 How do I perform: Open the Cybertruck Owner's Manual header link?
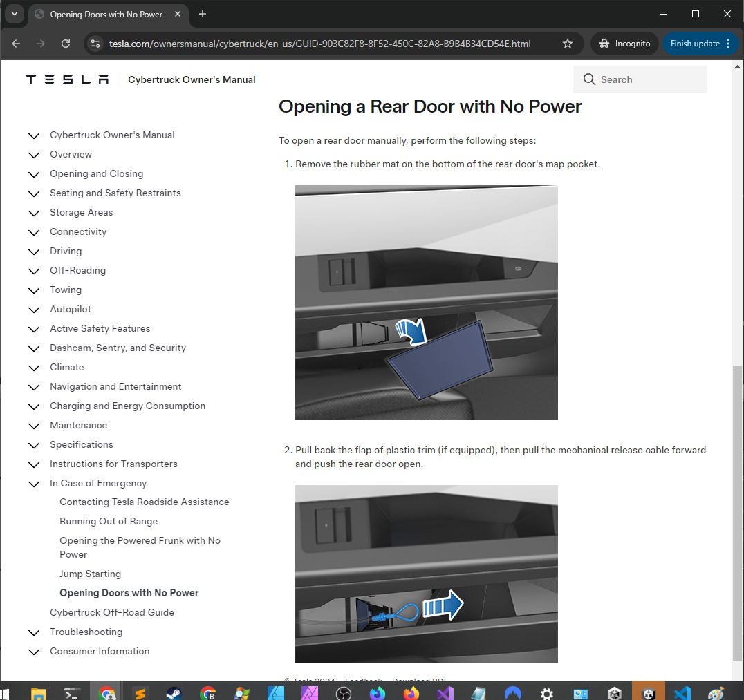coord(192,79)
